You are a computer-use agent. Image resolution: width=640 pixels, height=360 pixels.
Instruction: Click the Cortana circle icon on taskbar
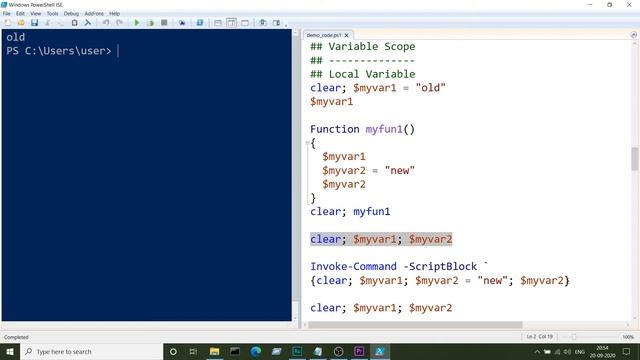173,351
